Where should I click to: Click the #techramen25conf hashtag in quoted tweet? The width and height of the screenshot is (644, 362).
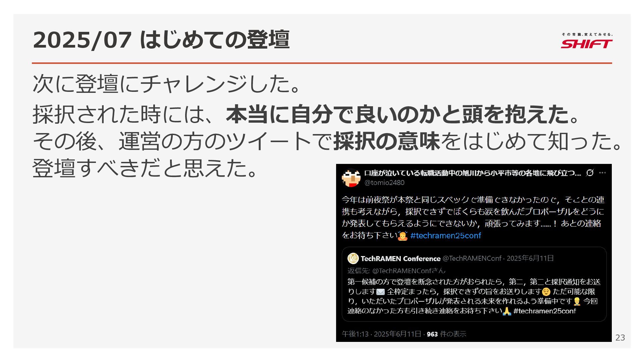(x=544, y=311)
